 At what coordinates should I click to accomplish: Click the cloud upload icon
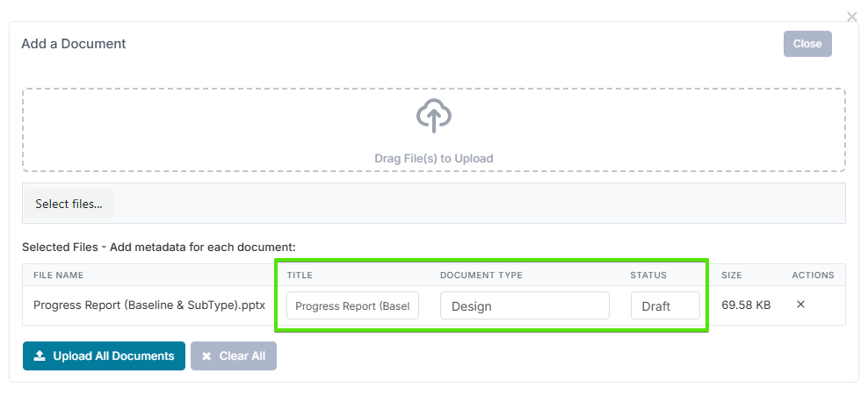(433, 115)
